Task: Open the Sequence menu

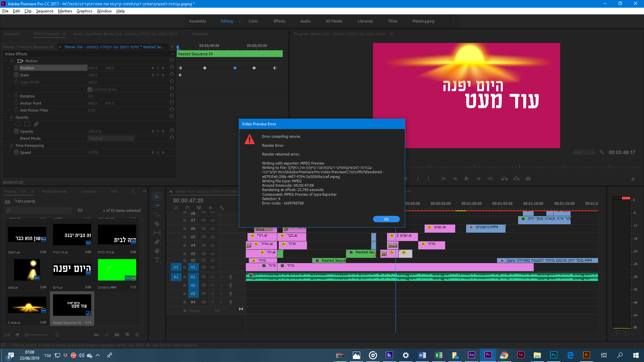Action: coord(45,11)
